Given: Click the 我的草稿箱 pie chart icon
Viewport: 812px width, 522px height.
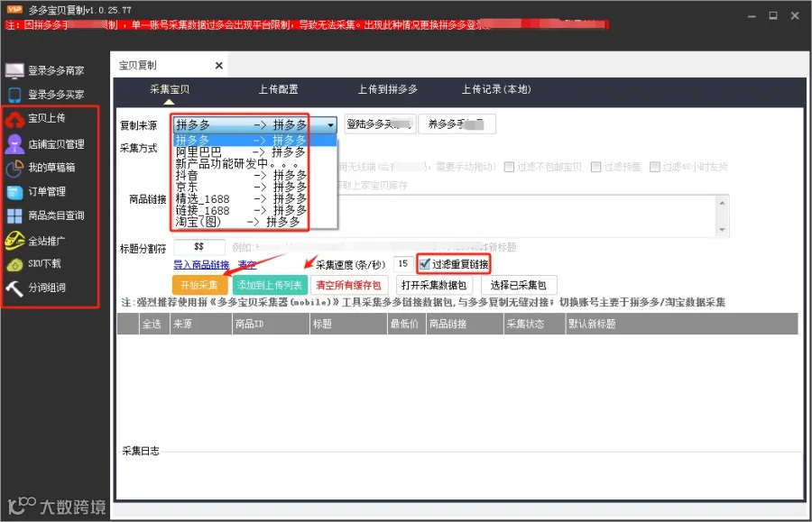Looking at the screenshot, I should pos(14,168).
